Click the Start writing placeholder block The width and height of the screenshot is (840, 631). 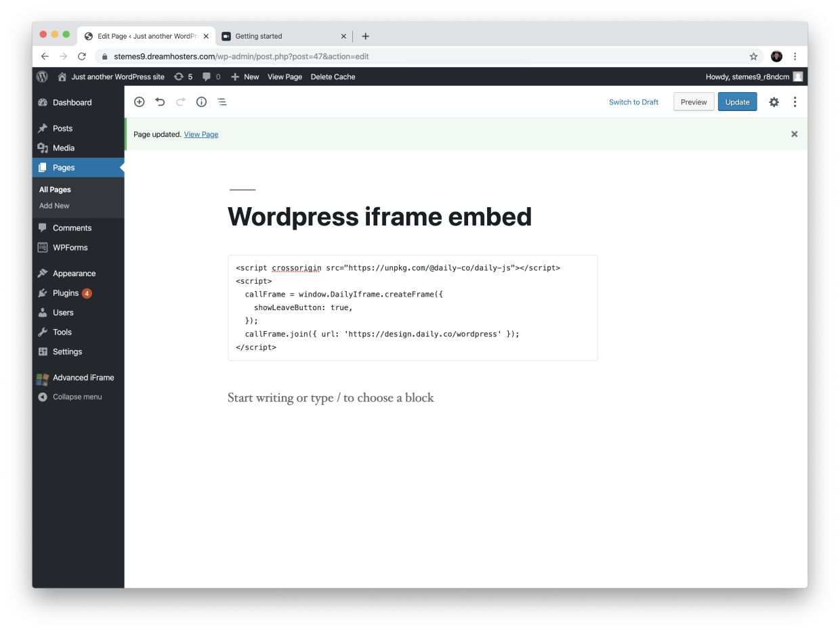pyautogui.click(x=331, y=397)
